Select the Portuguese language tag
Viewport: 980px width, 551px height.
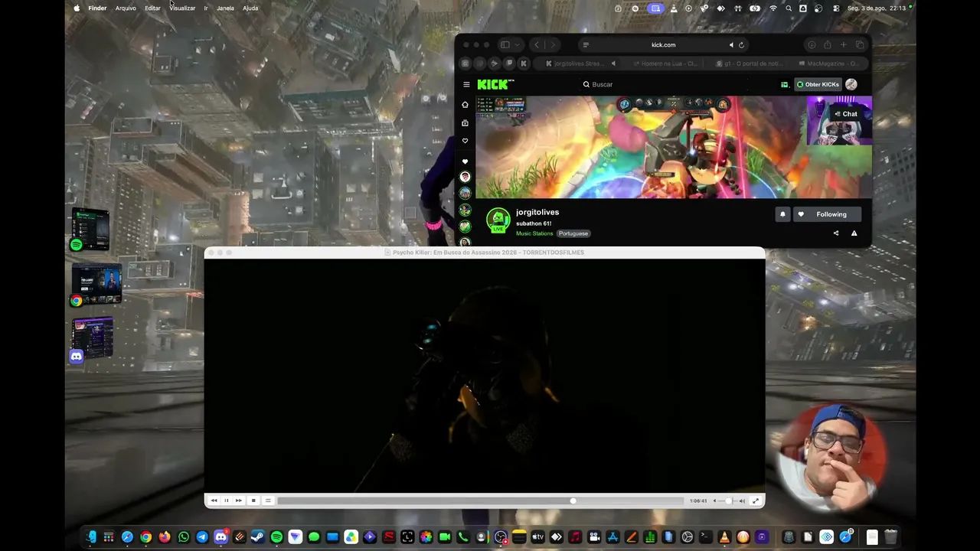[x=573, y=233]
